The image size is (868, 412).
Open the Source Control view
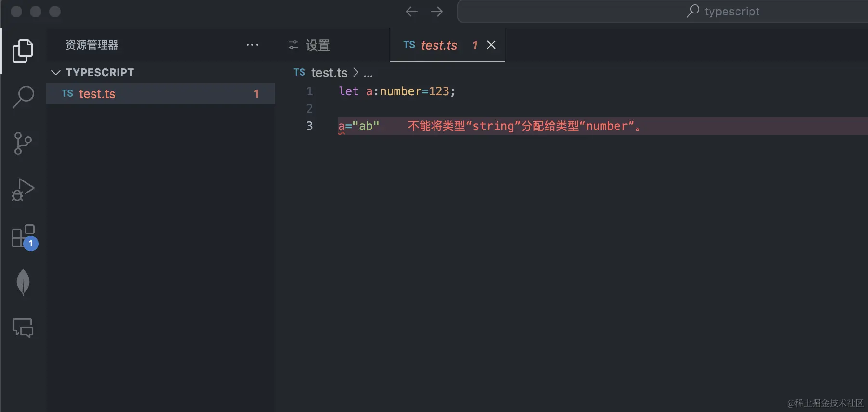tap(23, 143)
